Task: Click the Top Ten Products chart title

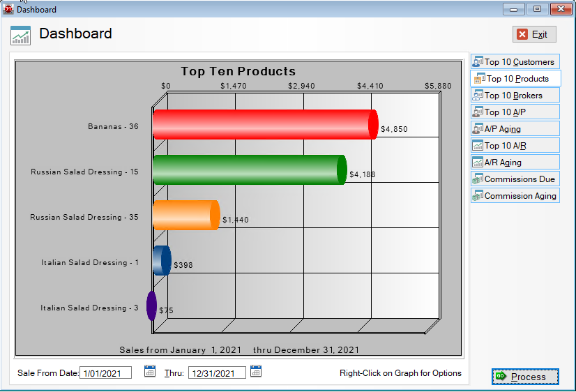Action: coord(238,71)
